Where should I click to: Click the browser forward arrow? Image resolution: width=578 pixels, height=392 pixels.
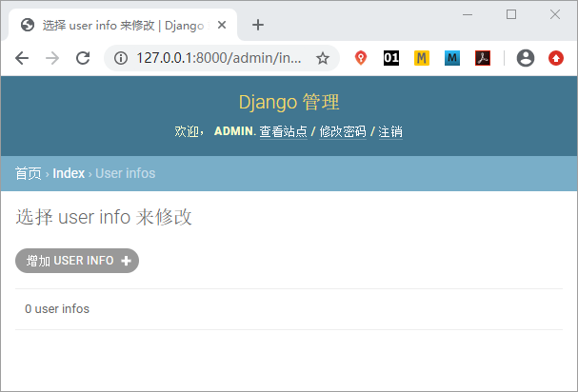coord(52,58)
